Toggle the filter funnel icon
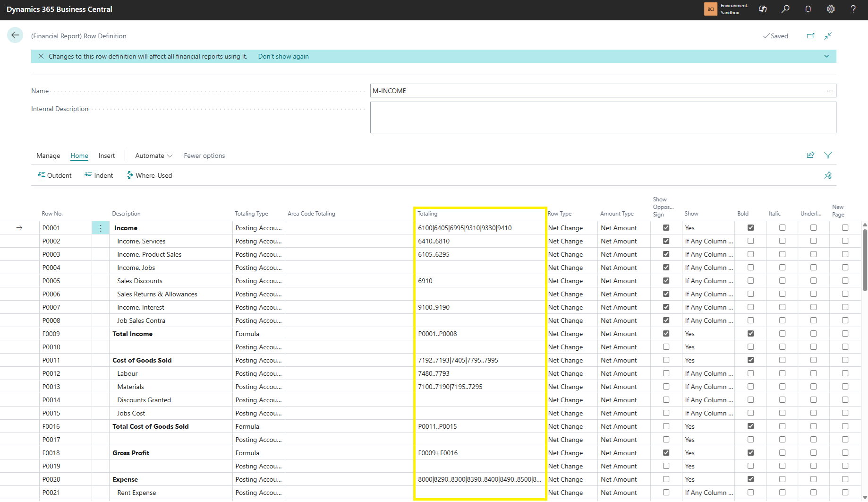 point(828,155)
